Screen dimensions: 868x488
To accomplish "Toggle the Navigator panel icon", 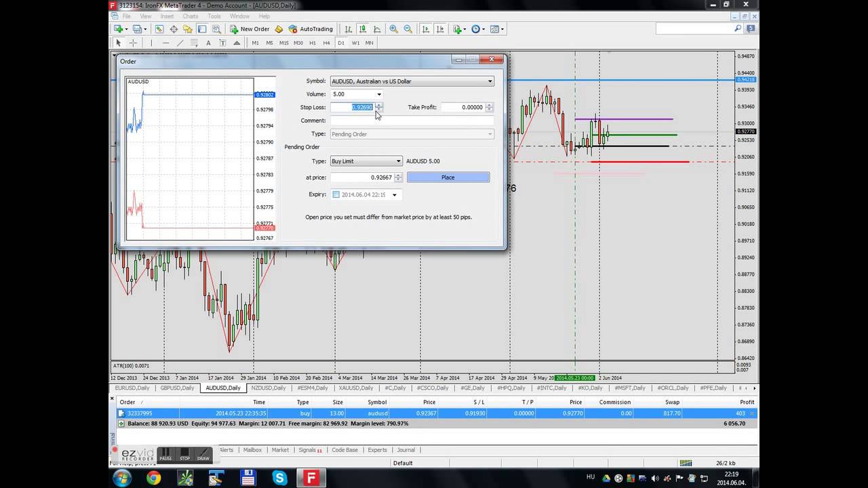I will pyautogui.click(x=188, y=29).
